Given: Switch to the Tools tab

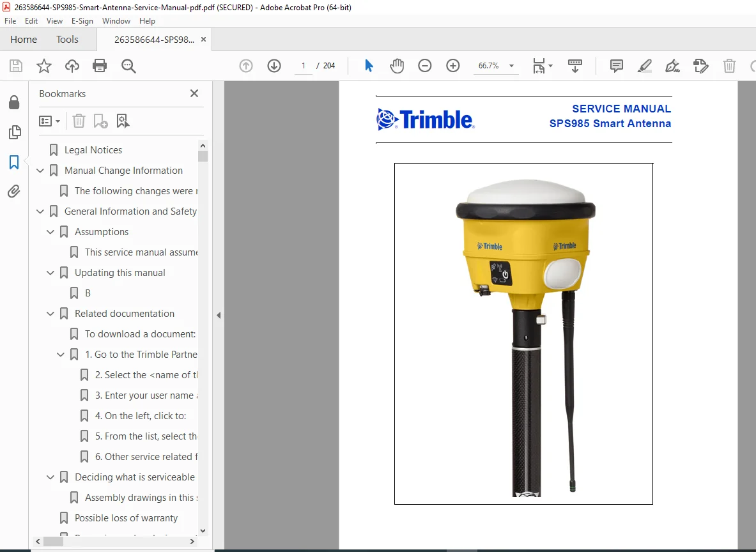Looking at the screenshot, I should pos(67,40).
